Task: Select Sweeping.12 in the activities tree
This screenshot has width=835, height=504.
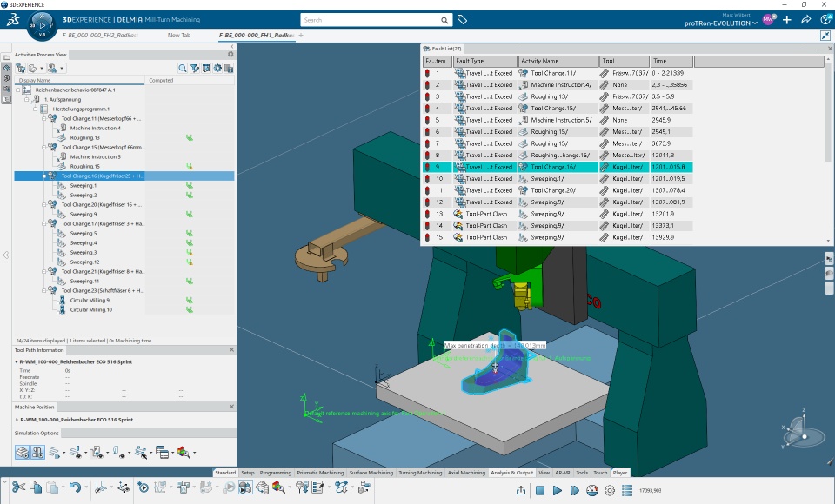Action: [84, 262]
